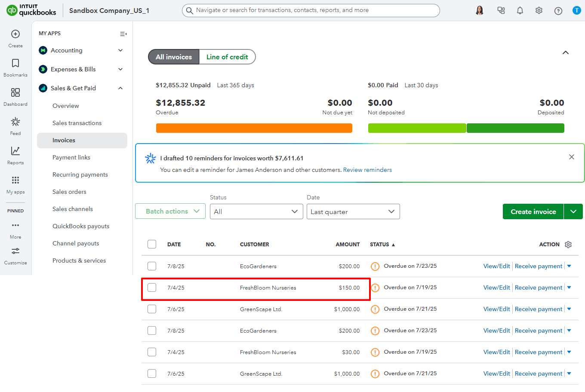Collapse the Sales & Get Paid section
Viewport: 585px width, 392px height.
[120, 88]
